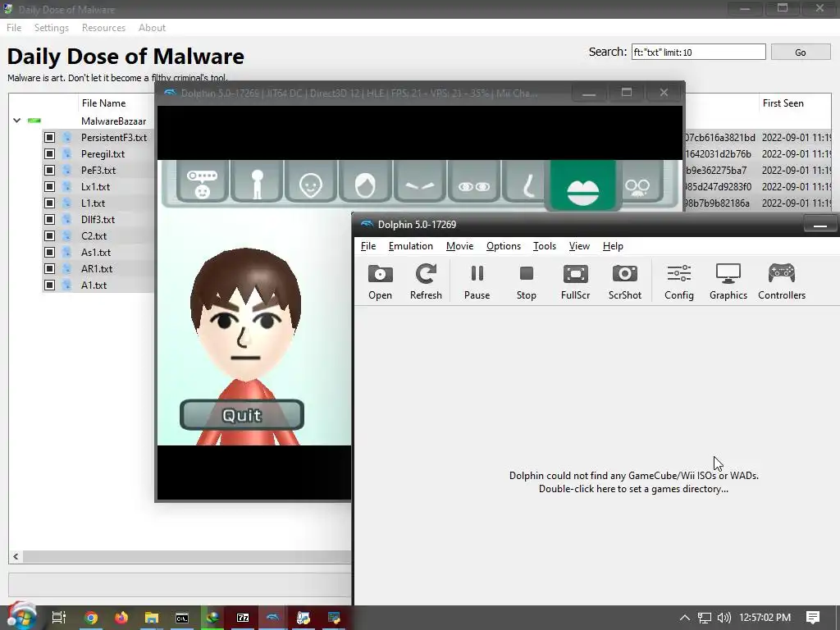Pause the running emulation
Viewport: 840px width, 630px height.
pyautogui.click(x=477, y=282)
